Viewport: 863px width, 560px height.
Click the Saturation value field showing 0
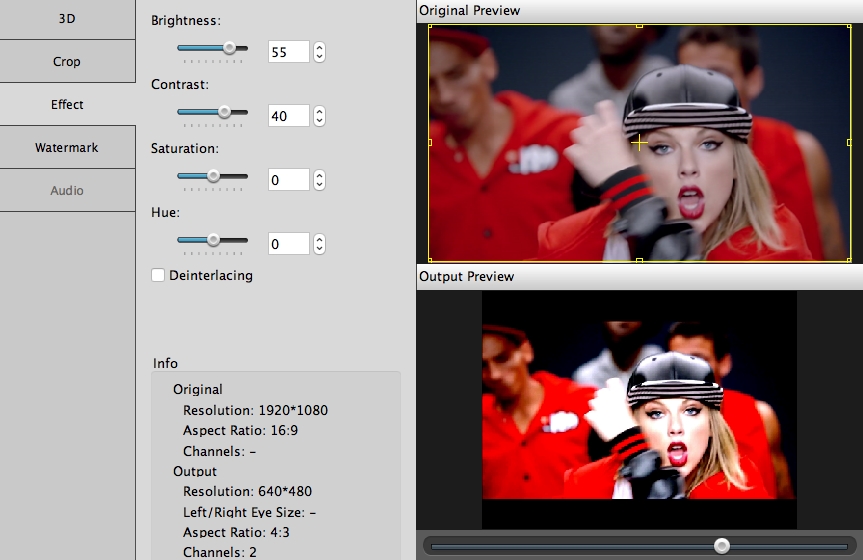click(289, 180)
